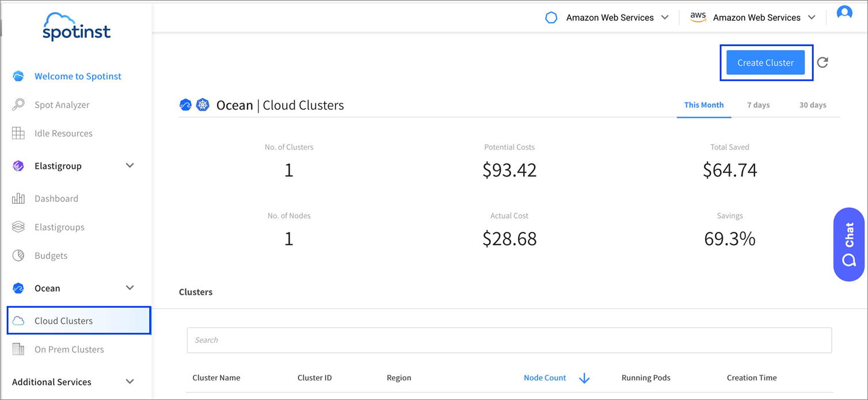Click the Elastigroups stacked layers icon
This screenshot has width=868, height=400.
18,227
